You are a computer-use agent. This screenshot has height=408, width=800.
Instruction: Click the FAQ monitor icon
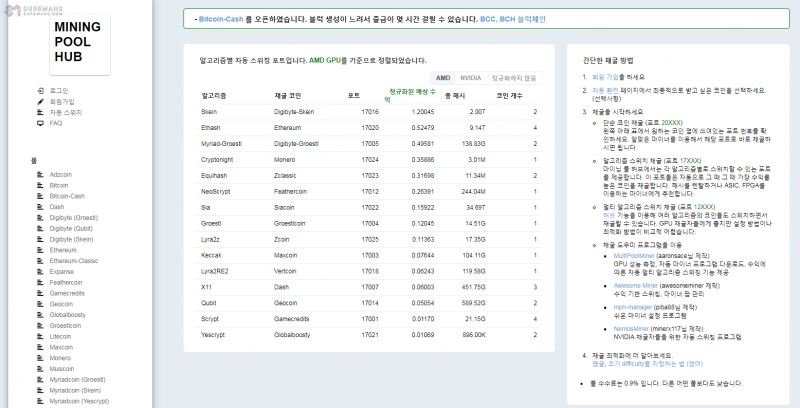41,123
